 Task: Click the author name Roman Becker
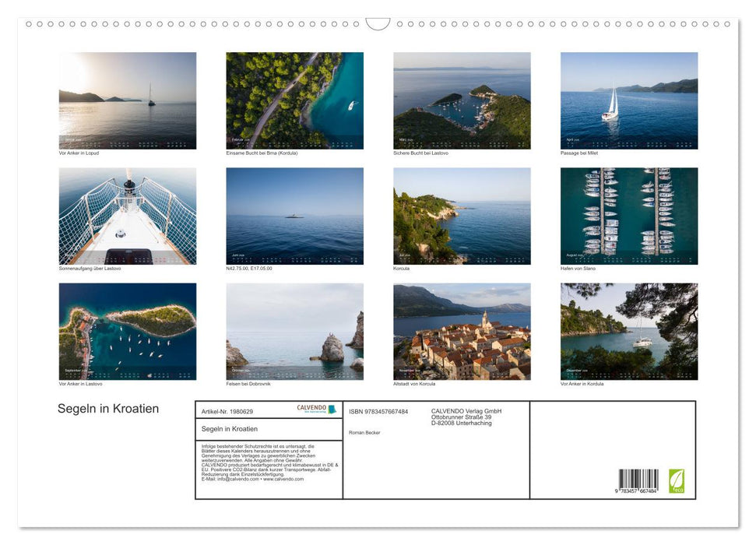[364, 433]
